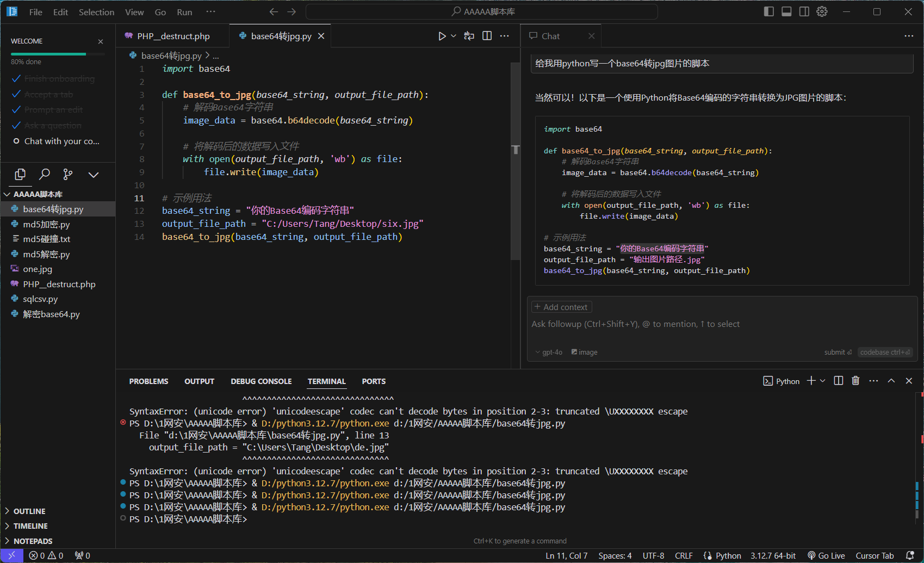Open the Selection menu
The width and height of the screenshot is (924, 563).
[x=96, y=12]
